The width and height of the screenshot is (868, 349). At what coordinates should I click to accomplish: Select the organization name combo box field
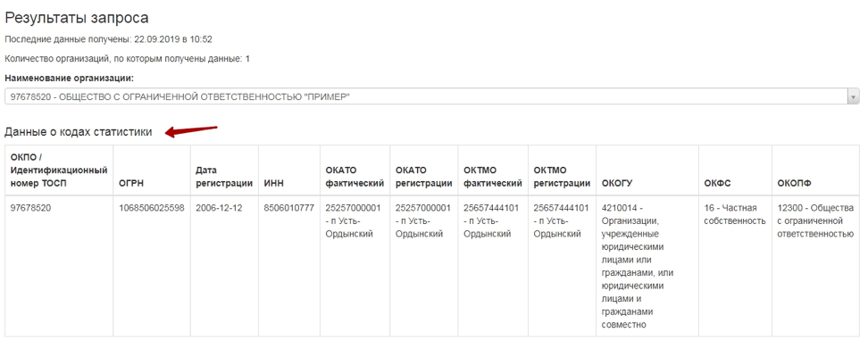coord(432,96)
